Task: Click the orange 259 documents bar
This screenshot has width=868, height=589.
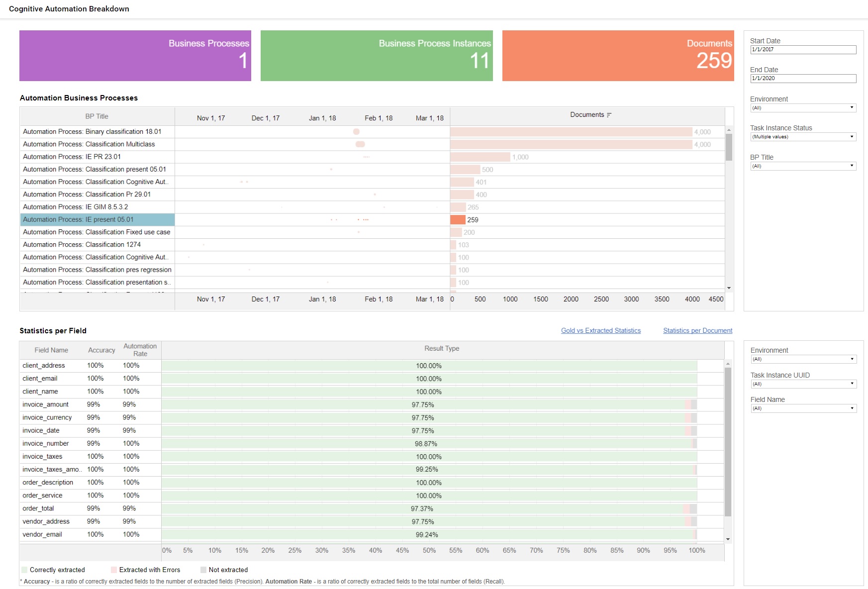Action: coord(458,220)
